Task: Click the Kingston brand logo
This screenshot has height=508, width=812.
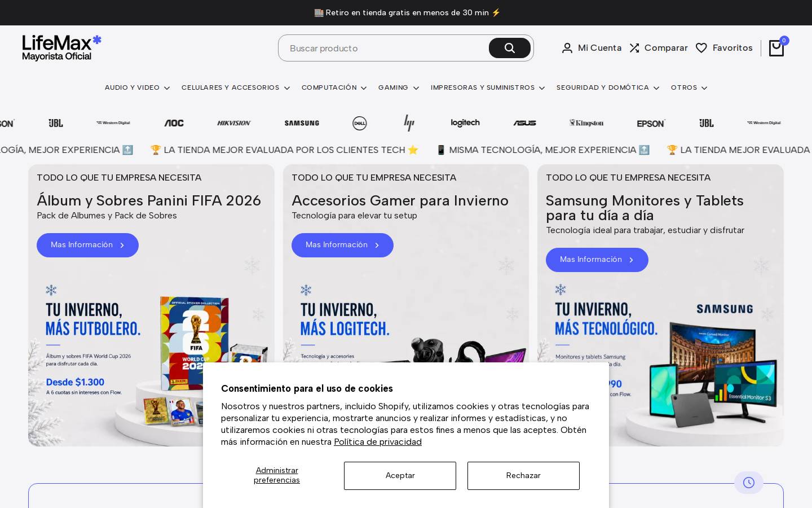Action: [586, 123]
